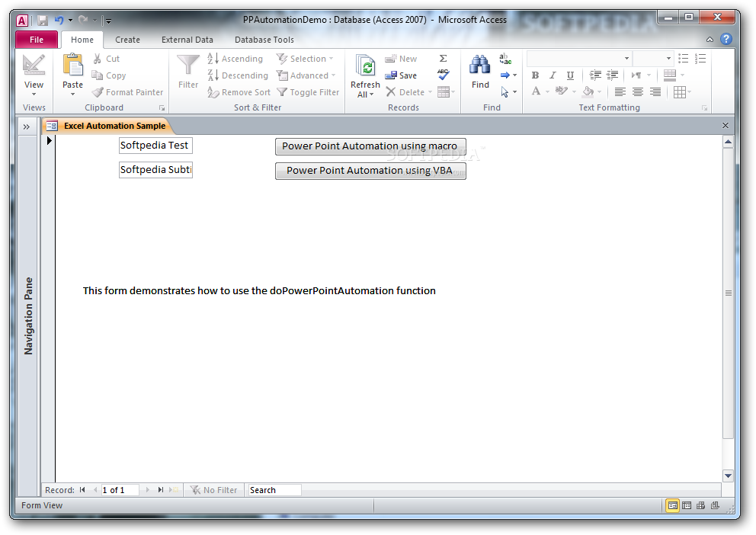This screenshot has height=535, width=756.
Task: Open the View button in Views group
Action: coord(34,74)
